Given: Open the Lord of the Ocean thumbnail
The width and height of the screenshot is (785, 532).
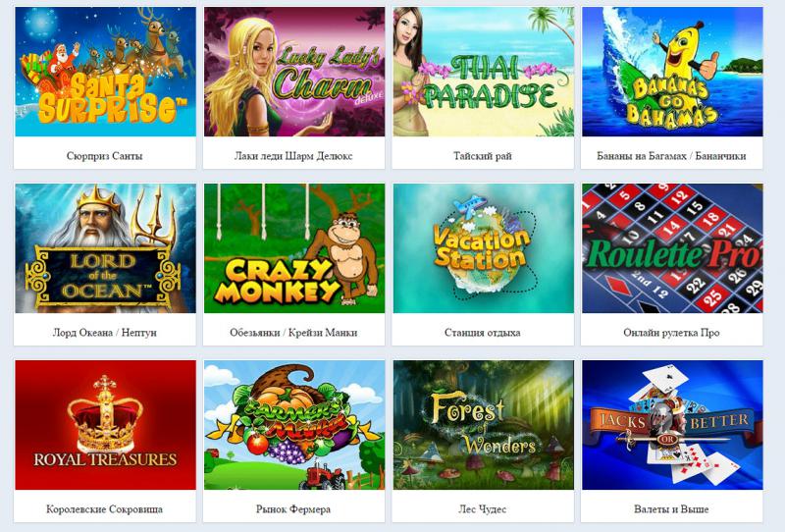Looking at the screenshot, I should tap(105, 248).
